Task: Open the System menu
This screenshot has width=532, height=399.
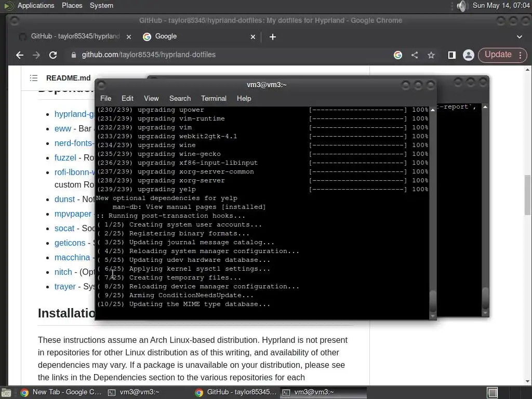Action: 101,5
